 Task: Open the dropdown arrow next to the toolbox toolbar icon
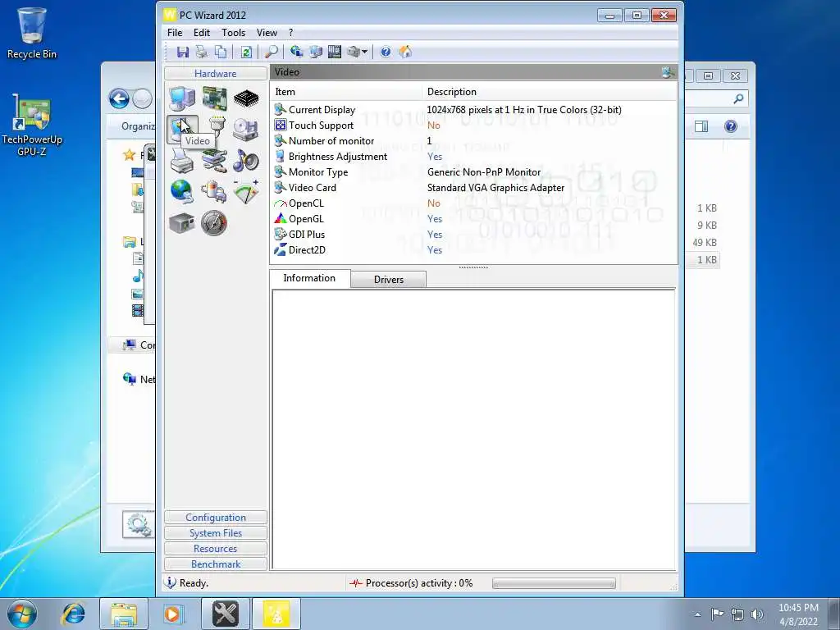coord(365,52)
